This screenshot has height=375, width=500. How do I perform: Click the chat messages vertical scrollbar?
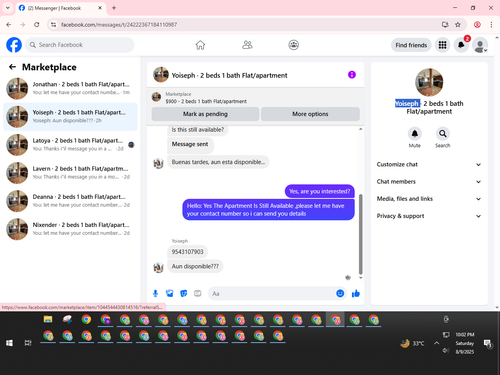coord(360,233)
